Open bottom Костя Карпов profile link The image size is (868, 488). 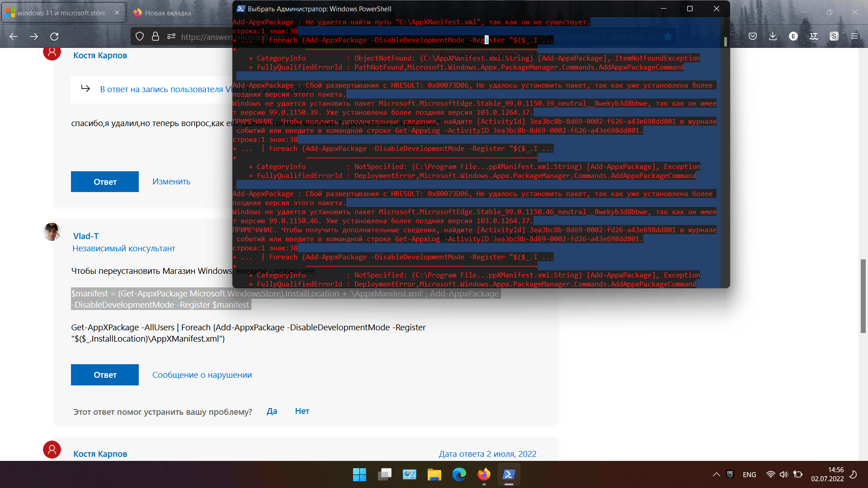pyautogui.click(x=100, y=454)
